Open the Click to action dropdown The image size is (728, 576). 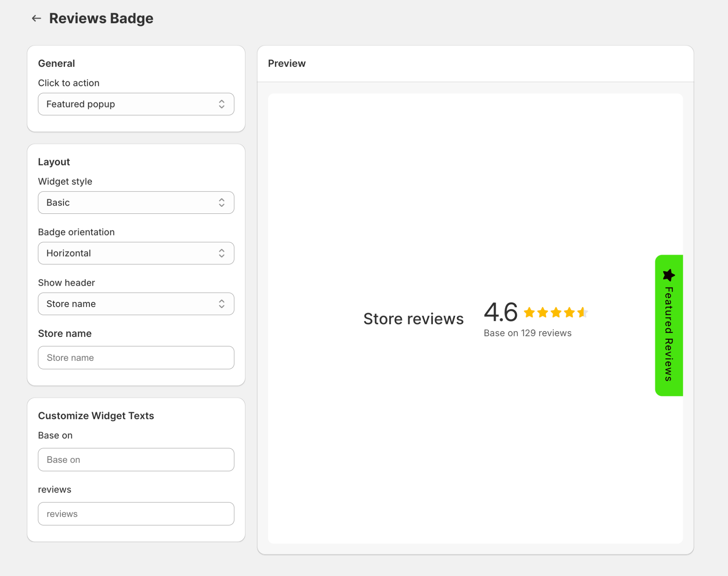(136, 104)
